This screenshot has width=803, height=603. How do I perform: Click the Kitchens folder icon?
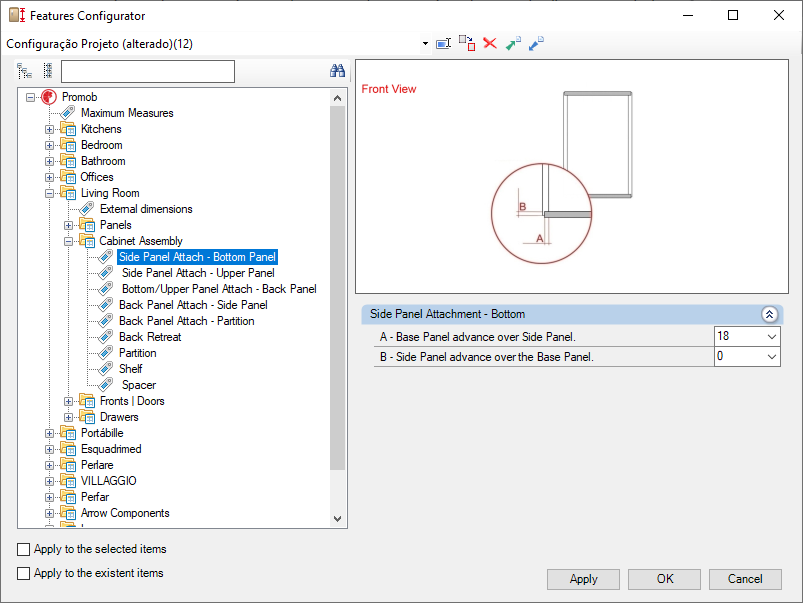tap(68, 129)
